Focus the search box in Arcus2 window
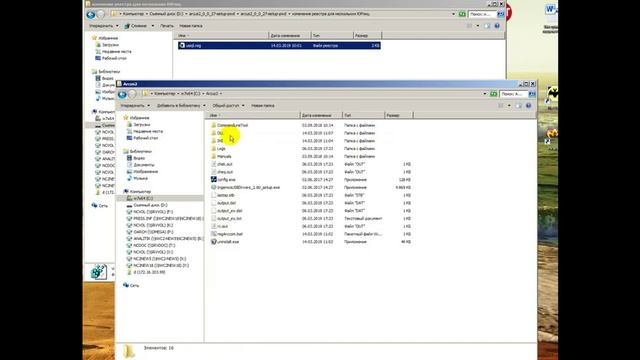Viewport: 640px width, 360px height. tap(513, 94)
